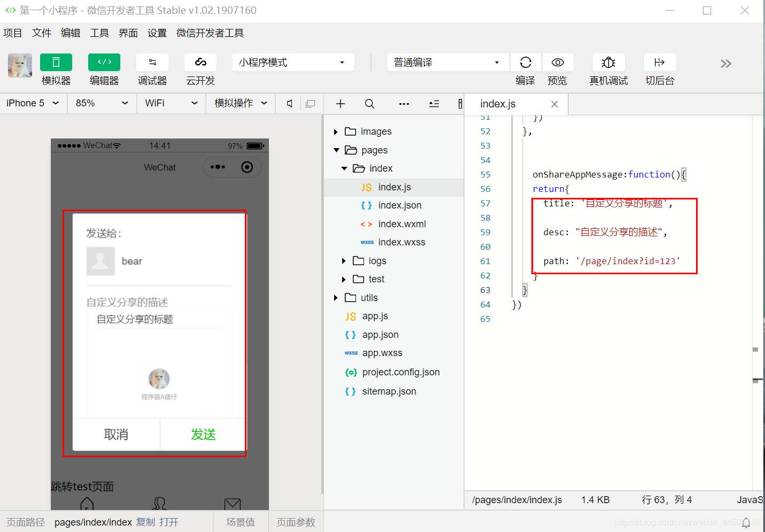
Task: Click mini program close circle capsule icon
Action: [247, 167]
